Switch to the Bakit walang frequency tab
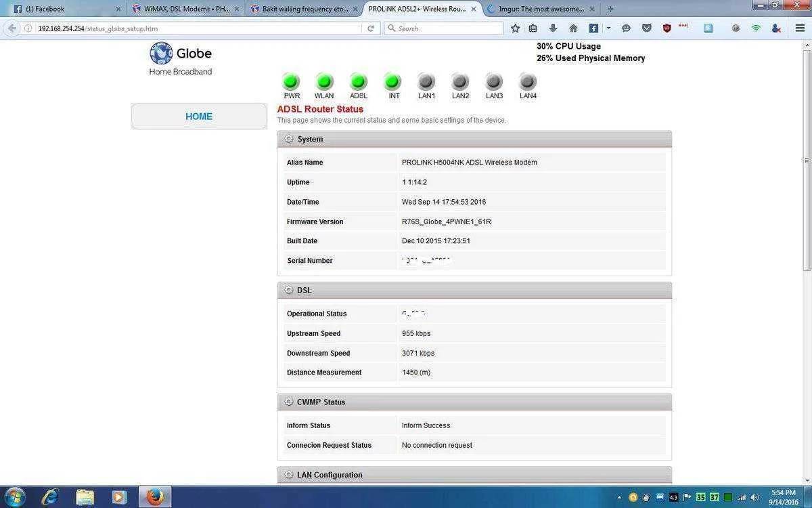 304,9
